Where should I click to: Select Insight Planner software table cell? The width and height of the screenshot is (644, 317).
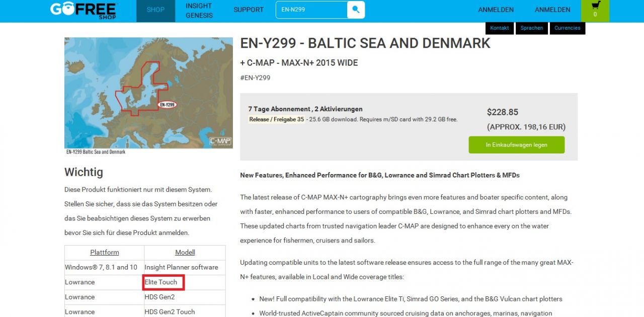click(181, 267)
